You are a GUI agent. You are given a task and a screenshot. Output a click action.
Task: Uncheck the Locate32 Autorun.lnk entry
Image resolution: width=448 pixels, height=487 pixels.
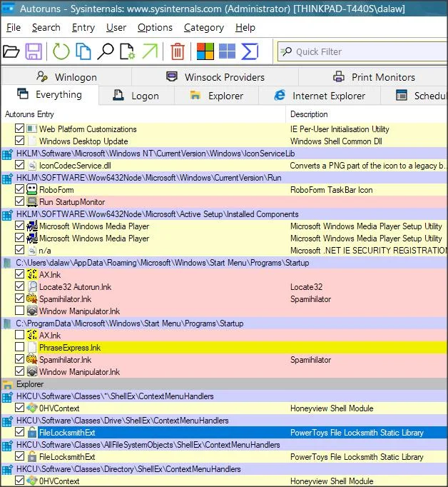point(19,286)
